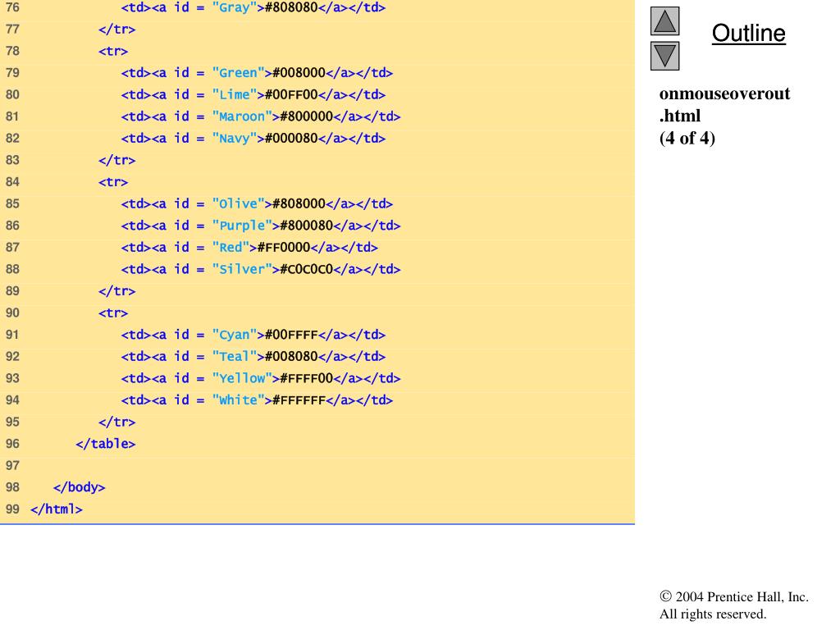Click the "White" id string on line 94
The height and width of the screenshot is (630, 840).
pyautogui.click(x=239, y=400)
